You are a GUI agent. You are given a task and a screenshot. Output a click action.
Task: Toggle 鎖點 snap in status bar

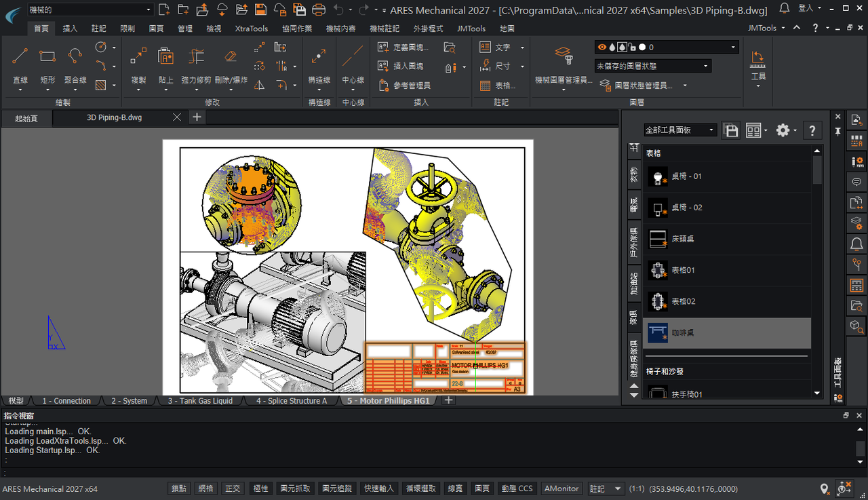[179, 488]
